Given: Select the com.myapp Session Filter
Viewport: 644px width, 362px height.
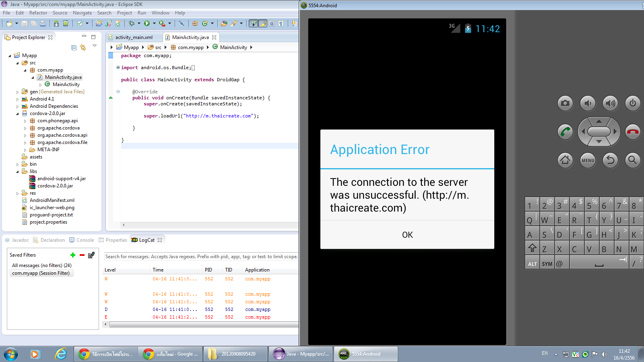Looking at the screenshot, I should click(41, 273).
